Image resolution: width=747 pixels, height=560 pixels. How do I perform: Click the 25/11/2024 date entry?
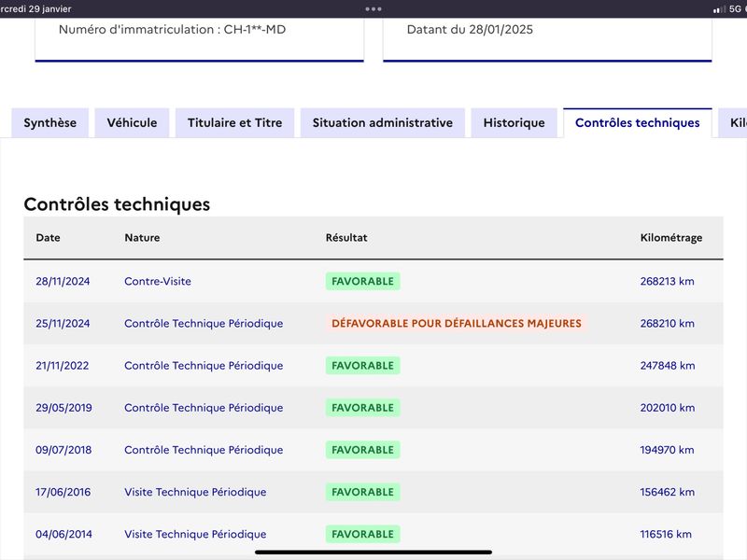coord(63,323)
